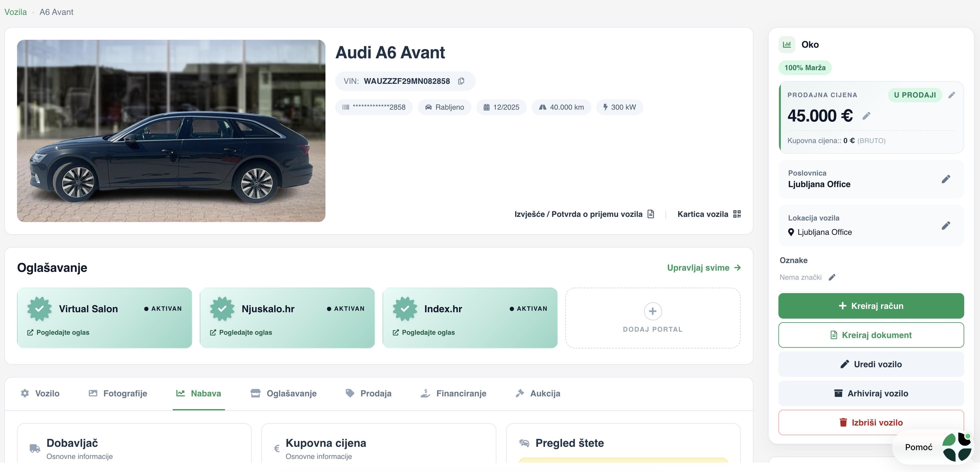Switch to the Fotografije tab
Image resolution: width=980 pixels, height=472 pixels.
(x=117, y=393)
